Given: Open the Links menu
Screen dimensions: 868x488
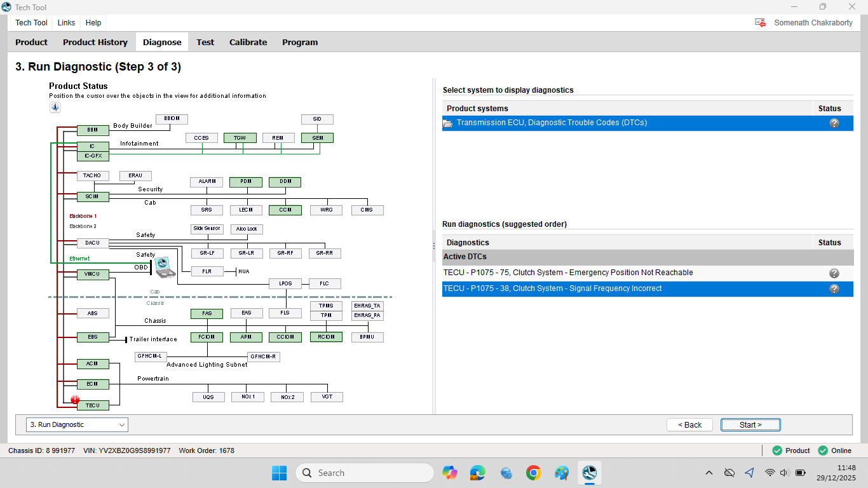Looking at the screenshot, I should tap(66, 23).
